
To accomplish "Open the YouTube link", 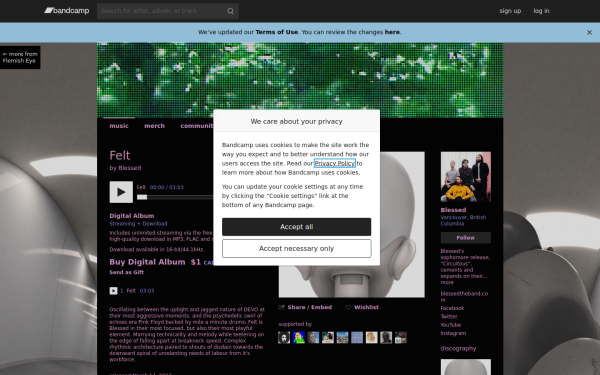I will pyautogui.click(x=451, y=325).
